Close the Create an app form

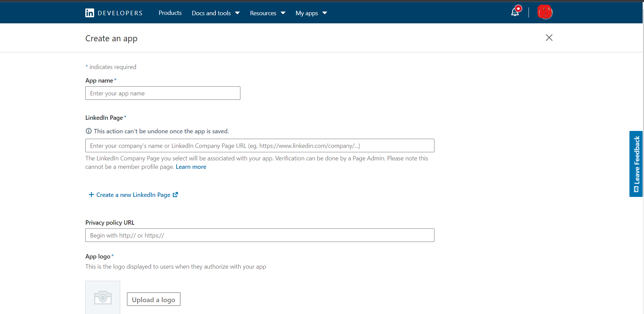click(549, 38)
